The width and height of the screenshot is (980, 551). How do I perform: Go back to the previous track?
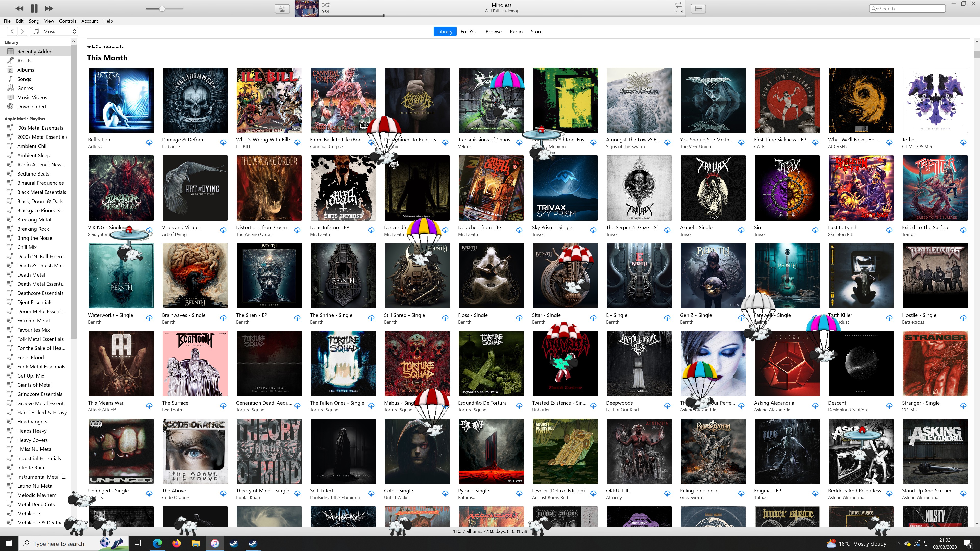[x=19, y=8]
